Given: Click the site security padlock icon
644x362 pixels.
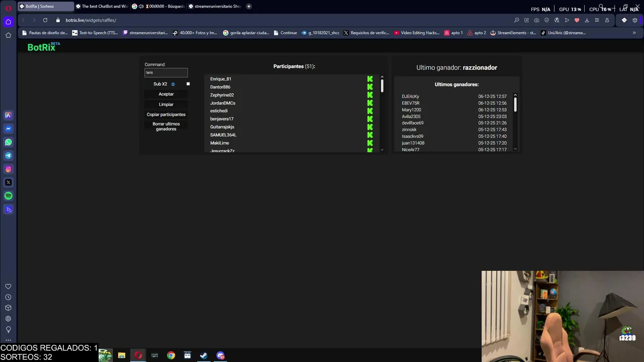Looking at the screenshot, I should coord(58,20).
